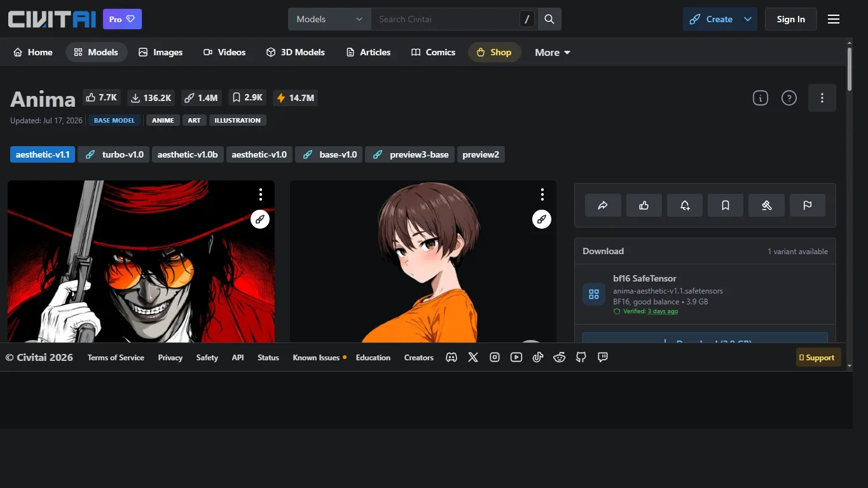The width and height of the screenshot is (868, 488).
Task: Open the Twitch footer icon
Action: (603, 358)
